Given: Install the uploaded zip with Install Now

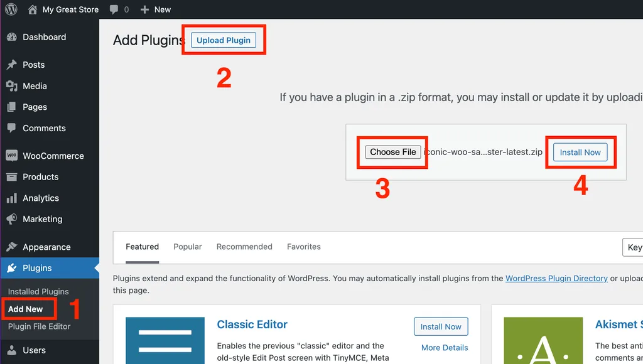Looking at the screenshot, I should click(580, 153).
